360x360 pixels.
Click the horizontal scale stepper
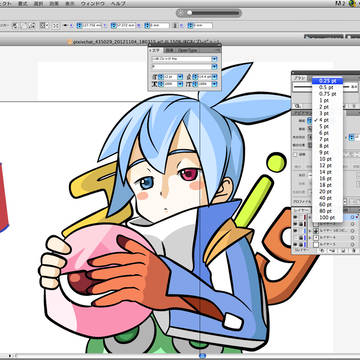tap(161, 84)
